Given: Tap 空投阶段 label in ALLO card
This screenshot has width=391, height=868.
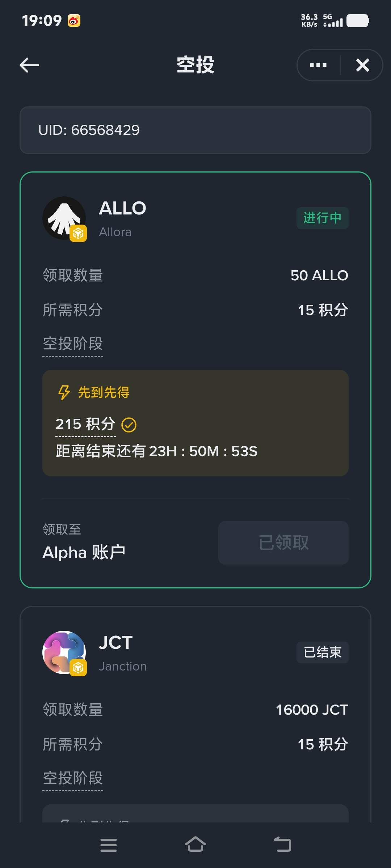Looking at the screenshot, I should tap(73, 344).
